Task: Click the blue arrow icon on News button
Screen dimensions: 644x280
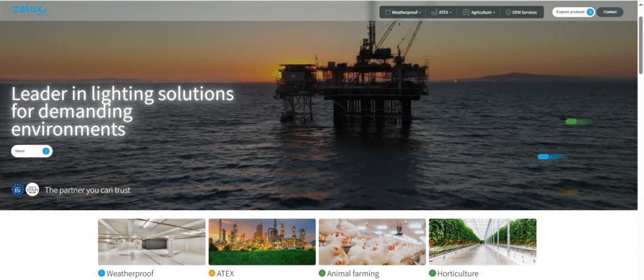Action: 46,151
